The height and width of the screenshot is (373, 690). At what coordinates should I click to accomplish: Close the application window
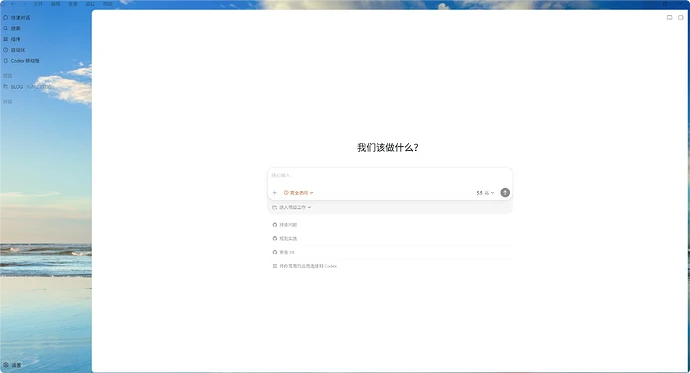coord(681,4)
